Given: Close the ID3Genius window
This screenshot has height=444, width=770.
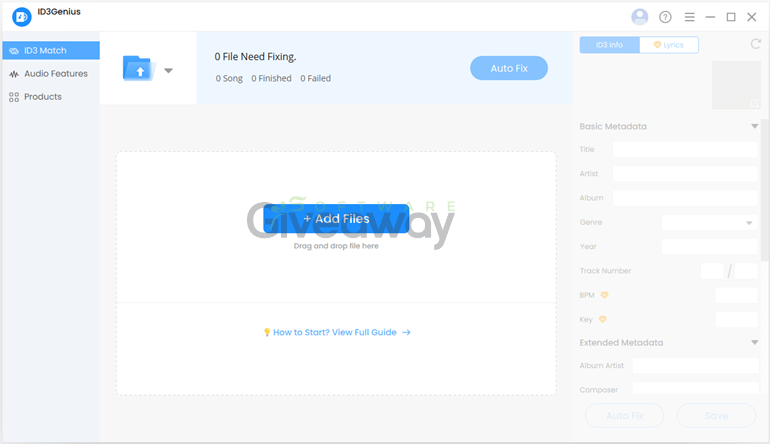Looking at the screenshot, I should coord(751,17).
